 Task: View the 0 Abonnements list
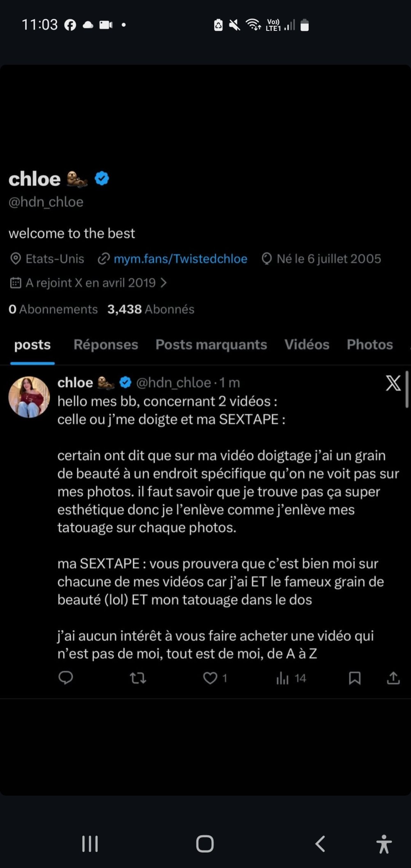[x=53, y=309]
